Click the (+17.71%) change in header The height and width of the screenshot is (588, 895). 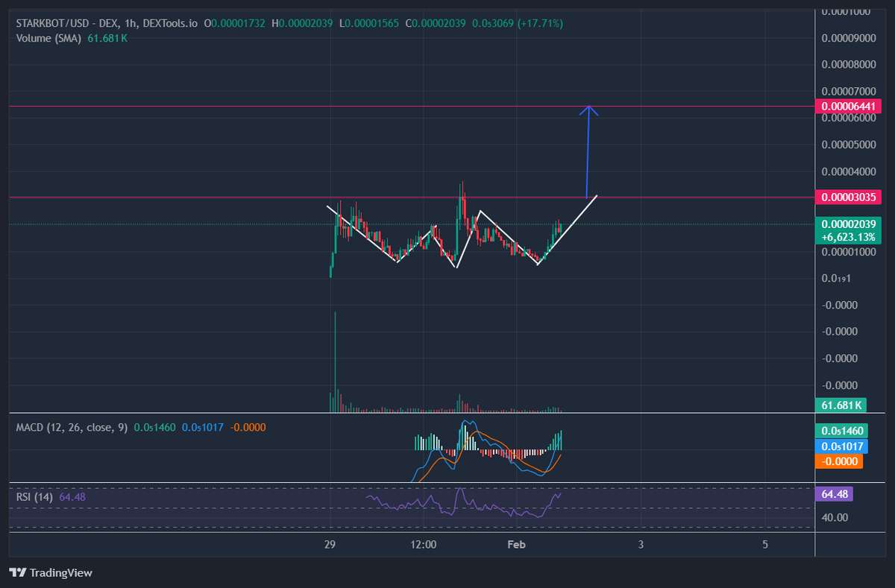tap(539, 24)
